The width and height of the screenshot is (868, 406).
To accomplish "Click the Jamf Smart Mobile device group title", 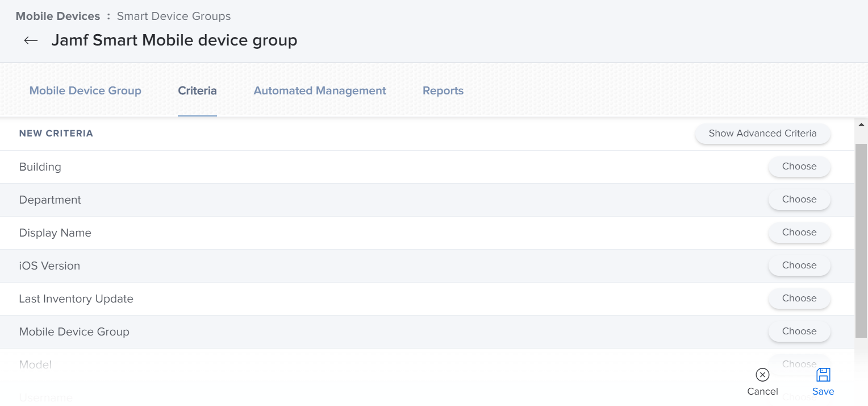I will (x=174, y=40).
